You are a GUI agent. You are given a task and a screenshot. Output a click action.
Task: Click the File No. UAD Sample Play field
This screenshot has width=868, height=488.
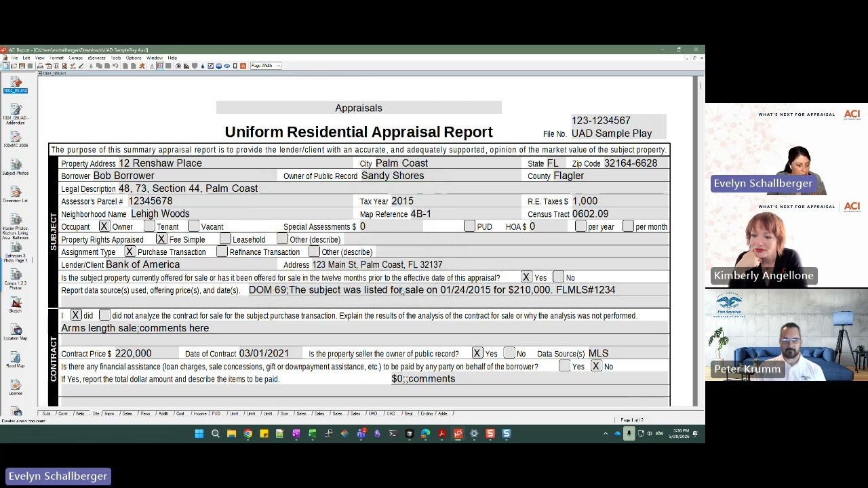click(618, 134)
